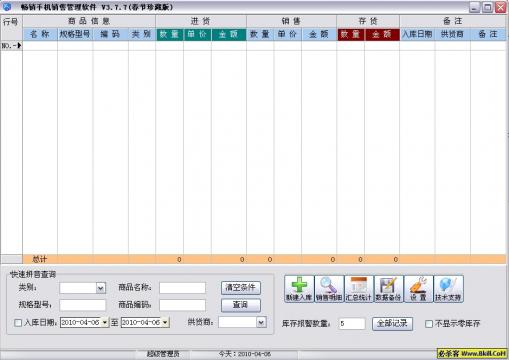Open 销售明细 magnifier icon
Viewport: 509px width, 360px height.
click(x=329, y=289)
